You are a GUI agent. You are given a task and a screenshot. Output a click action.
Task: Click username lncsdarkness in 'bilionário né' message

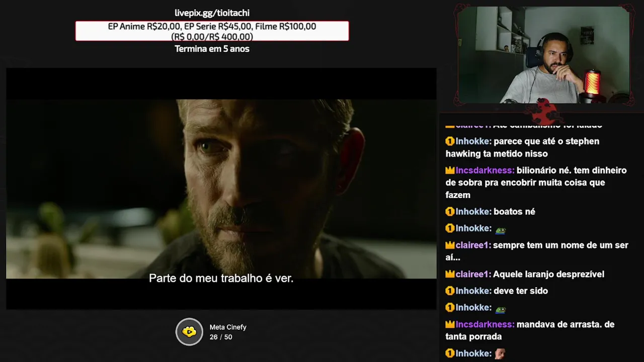tap(485, 170)
